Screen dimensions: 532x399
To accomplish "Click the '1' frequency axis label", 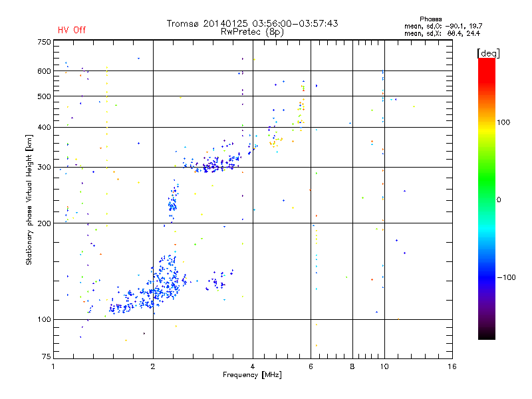I will point(53,366).
